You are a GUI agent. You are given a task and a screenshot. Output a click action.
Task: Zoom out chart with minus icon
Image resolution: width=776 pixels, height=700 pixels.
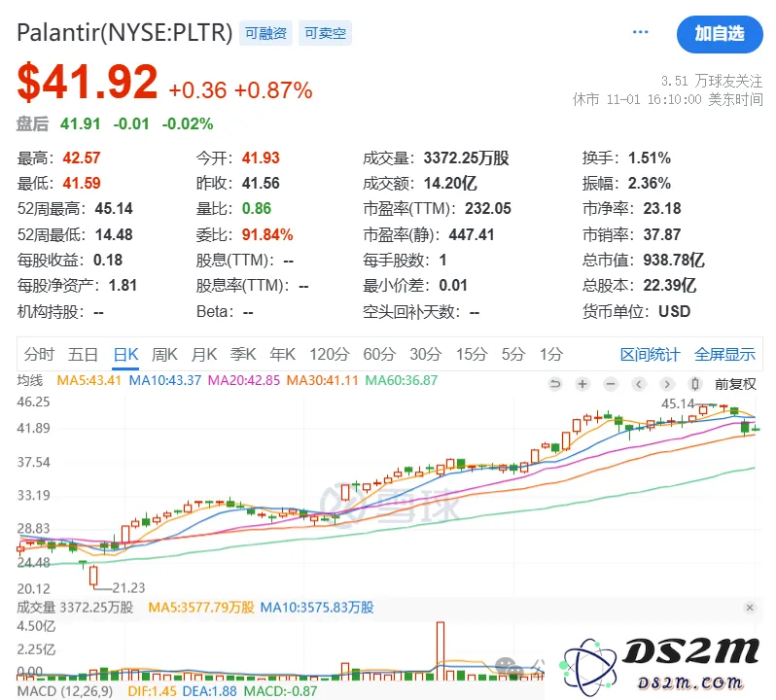611,384
